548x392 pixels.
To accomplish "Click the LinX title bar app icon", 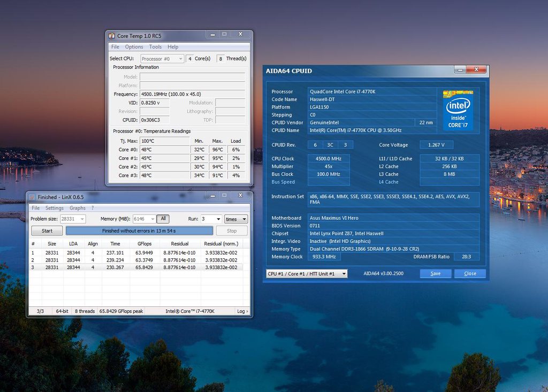I will pos(32,197).
